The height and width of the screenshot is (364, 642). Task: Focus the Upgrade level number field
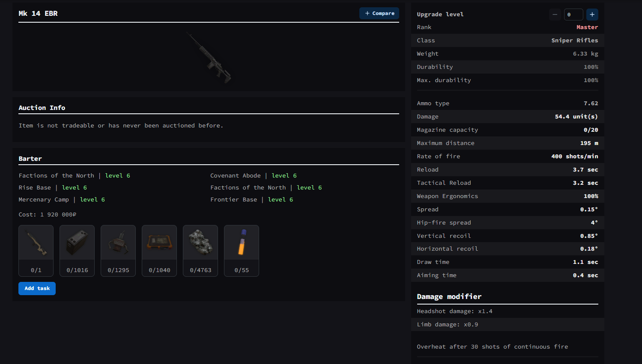coord(573,15)
